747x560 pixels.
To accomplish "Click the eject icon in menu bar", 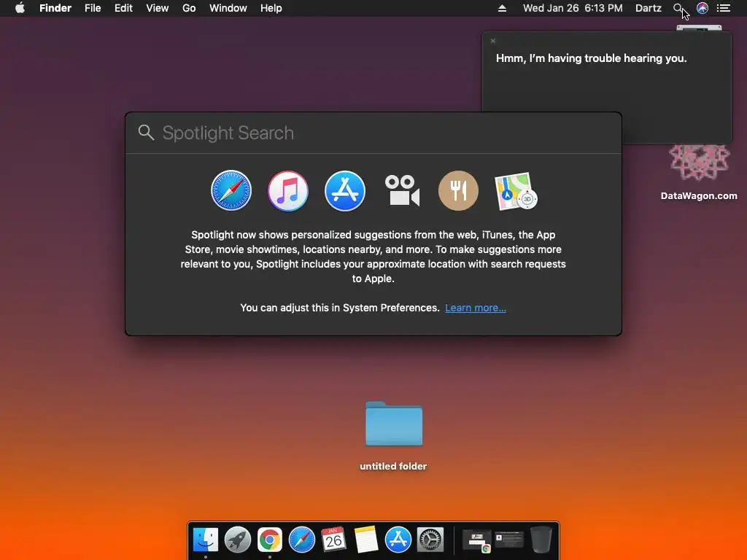I will pos(502,8).
